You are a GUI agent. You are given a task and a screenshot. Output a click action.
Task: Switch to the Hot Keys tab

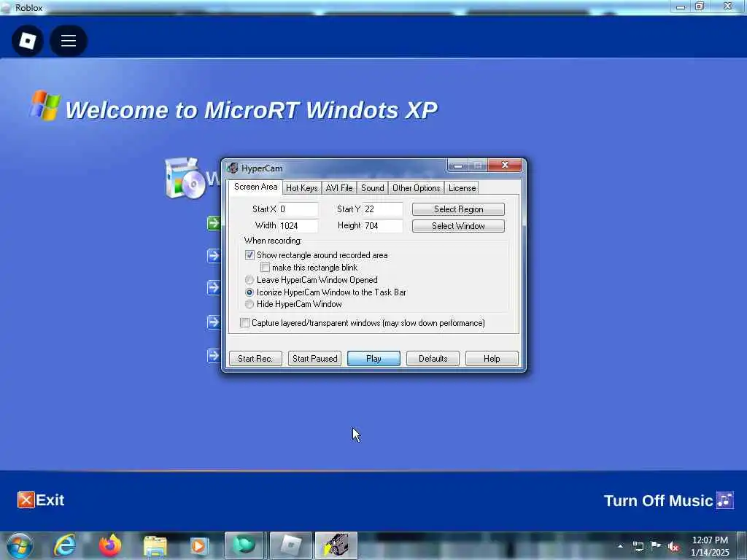click(301, 188)
